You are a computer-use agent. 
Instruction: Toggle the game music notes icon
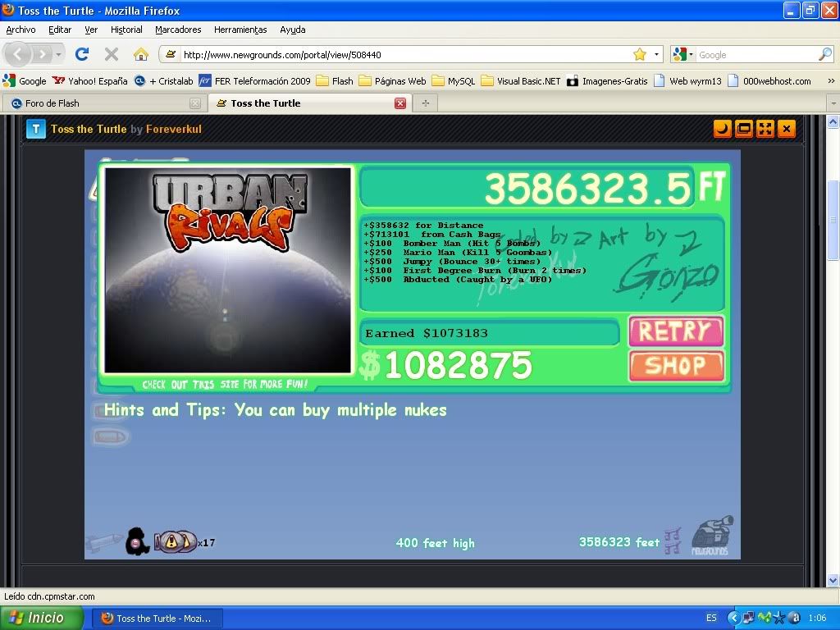673,541
